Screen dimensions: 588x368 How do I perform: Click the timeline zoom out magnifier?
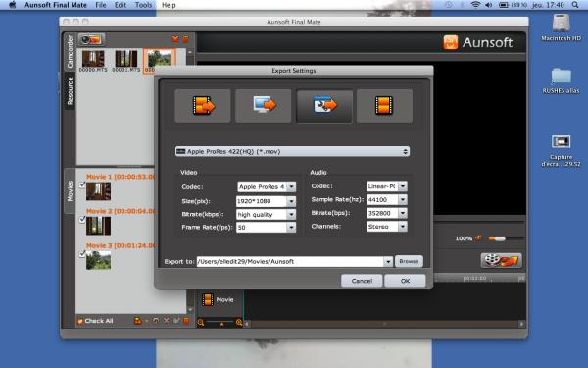tap(201, 323)
